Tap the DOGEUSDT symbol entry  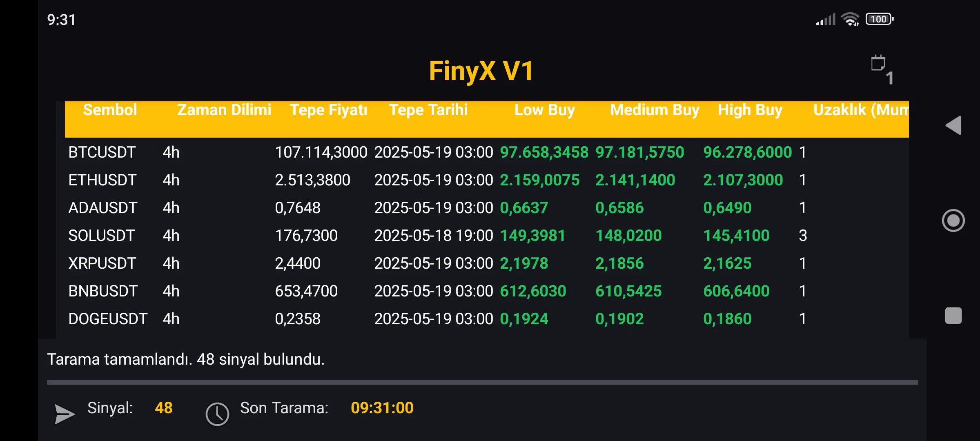tap(107, 319)
